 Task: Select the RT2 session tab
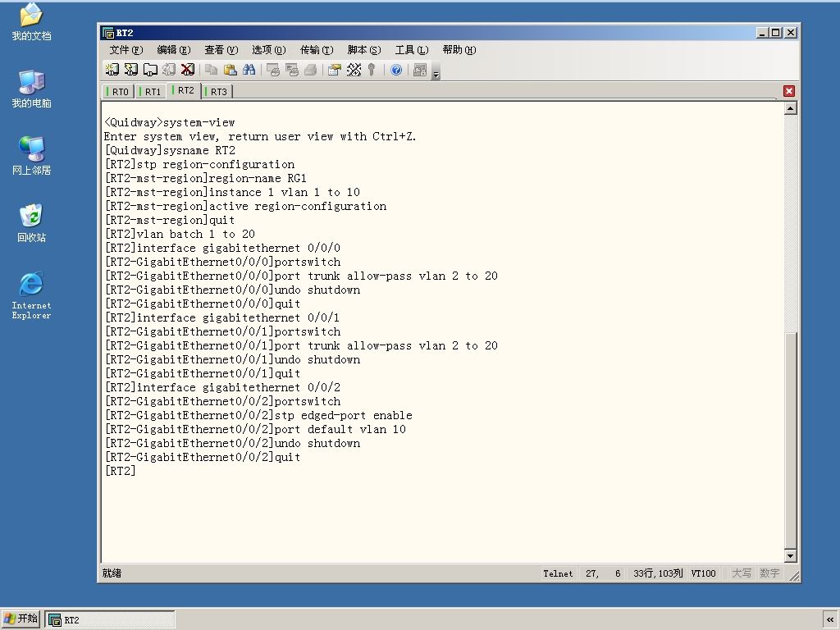coord(184,90)
